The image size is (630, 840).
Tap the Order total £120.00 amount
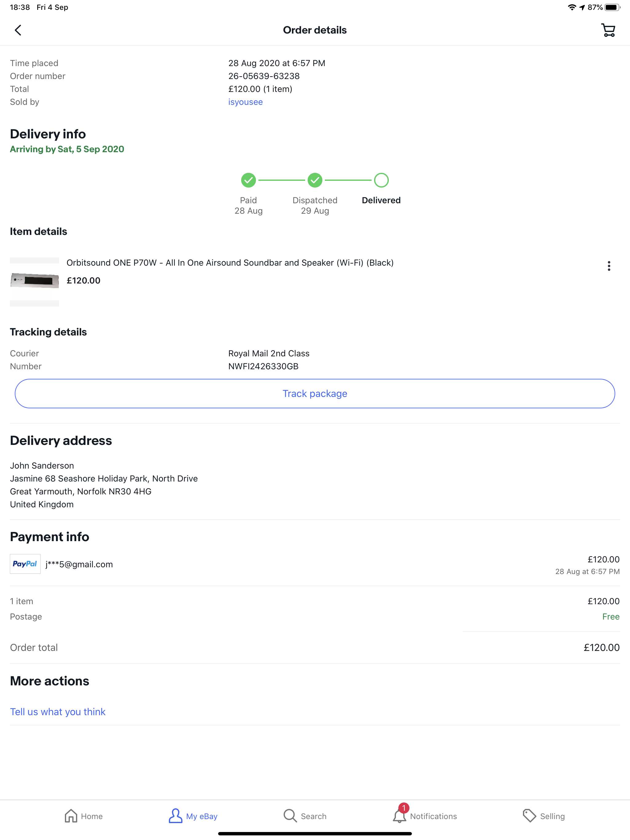coord(601,648)
